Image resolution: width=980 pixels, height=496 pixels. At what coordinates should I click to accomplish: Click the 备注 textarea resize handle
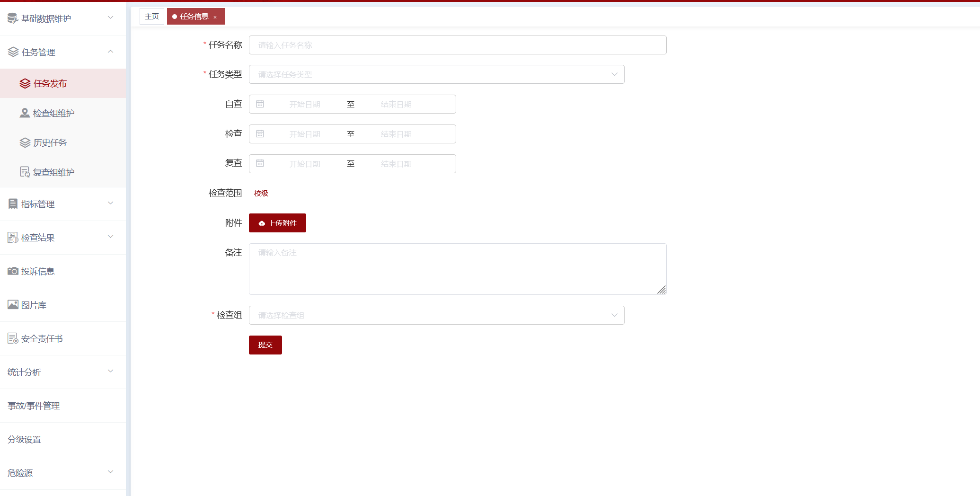[662, 290]
